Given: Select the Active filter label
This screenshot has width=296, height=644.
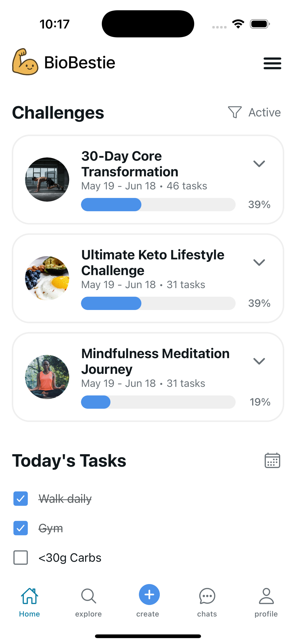Looking at the screenshot, I should (x=265, y=112).
